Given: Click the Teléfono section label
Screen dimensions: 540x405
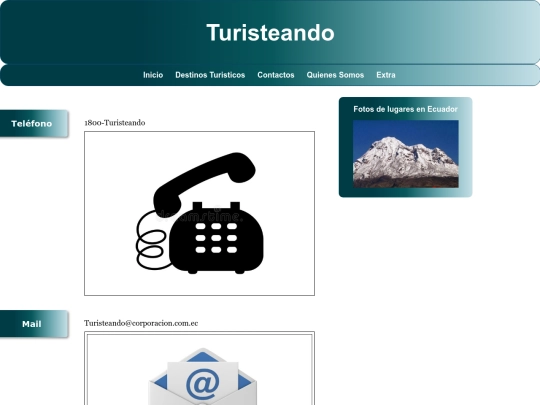Looking at the screenshot, I should point(34,123).
